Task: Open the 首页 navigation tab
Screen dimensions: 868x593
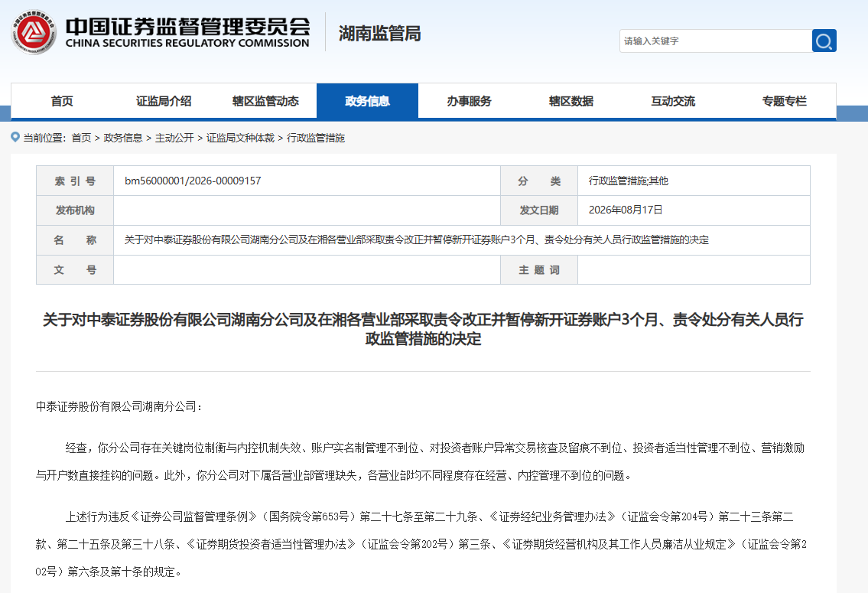Action: [x=62, y=101]
